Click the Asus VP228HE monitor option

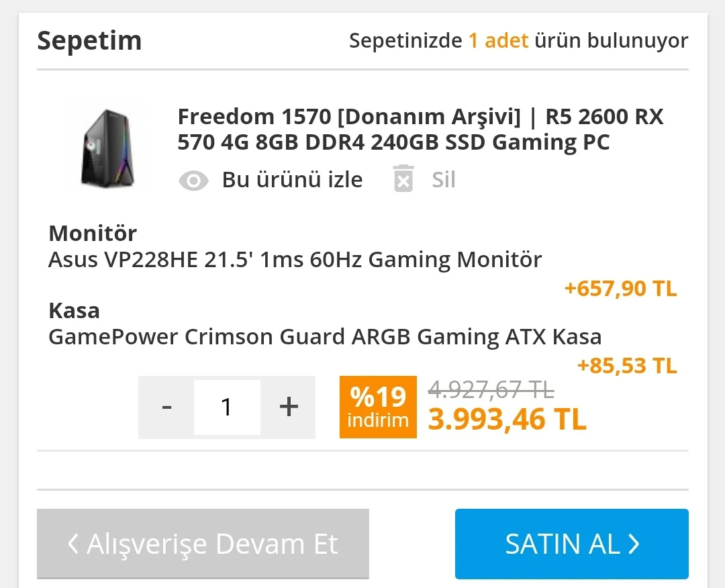(295, 259)
